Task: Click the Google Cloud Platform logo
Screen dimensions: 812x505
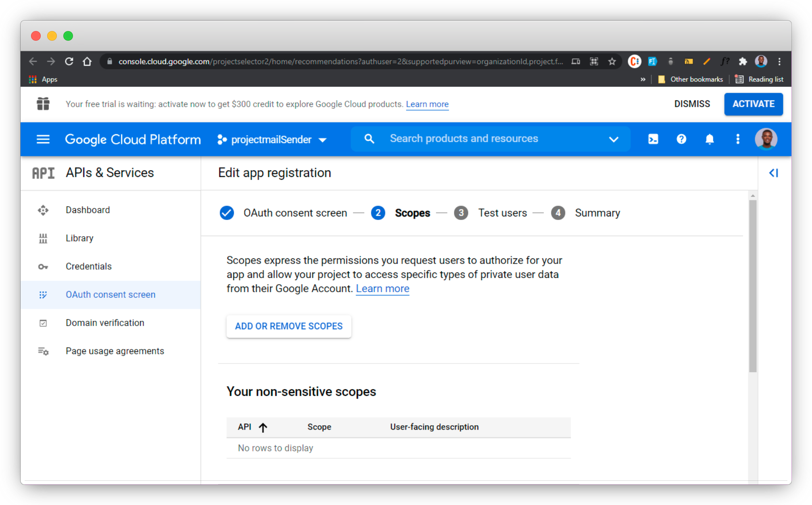Action: (133, 139)
